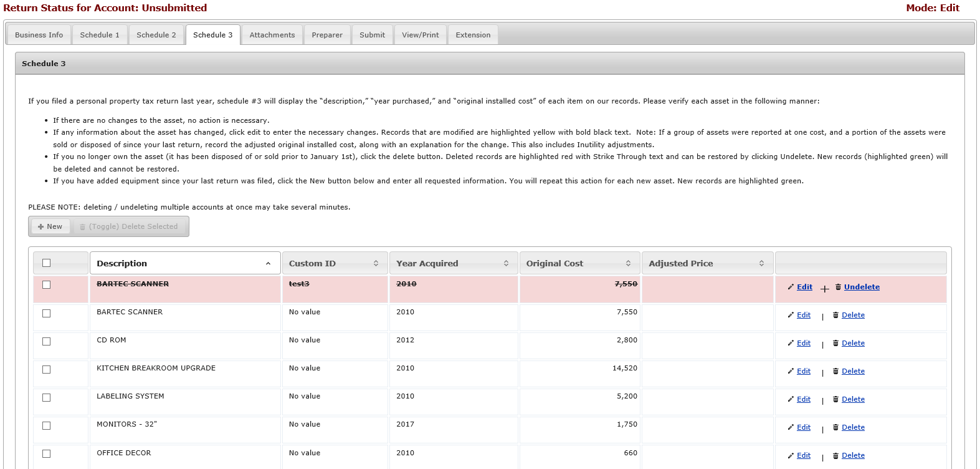Click the Original Cost sort arrows
The height and width of the screenshot is (469, 980).
628,263
